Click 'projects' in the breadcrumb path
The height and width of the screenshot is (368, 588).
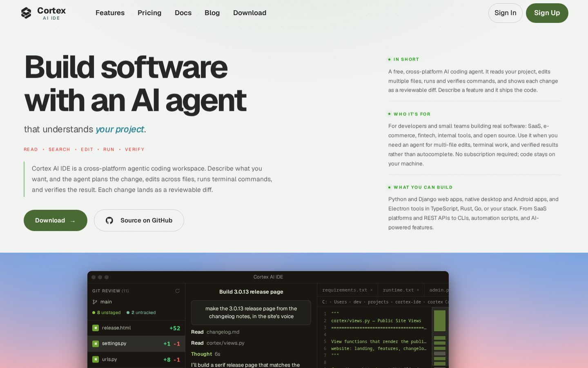click(x=378, y=302)
